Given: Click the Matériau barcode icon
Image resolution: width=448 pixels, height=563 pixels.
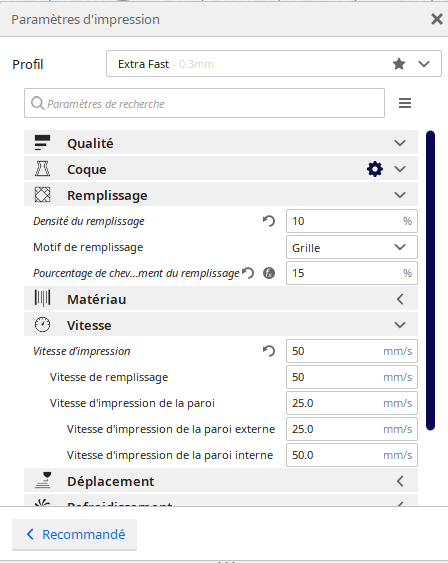Looking at the screenshot, I should pyautogui.click(x=42, y=298).
